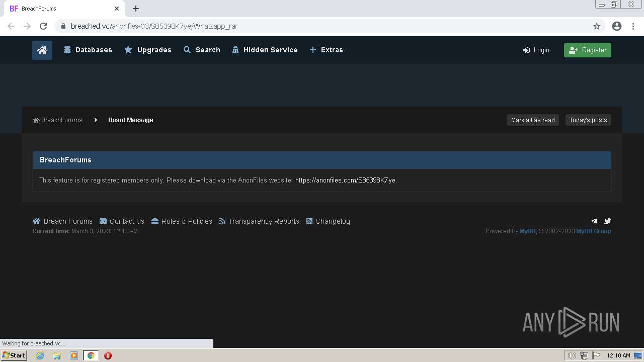Open the taskbar file explorer folder

[57, 355]
